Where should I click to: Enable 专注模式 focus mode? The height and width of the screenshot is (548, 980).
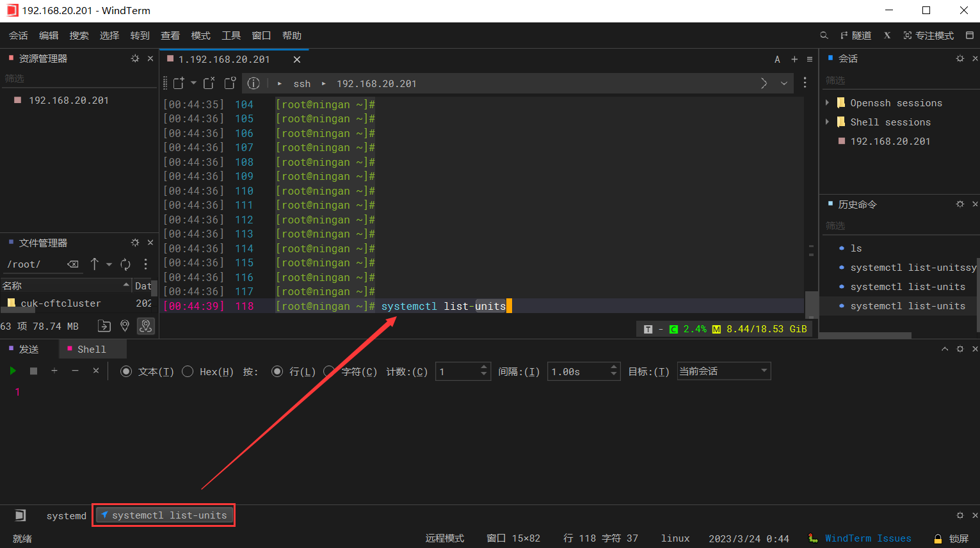coord(929,35)
